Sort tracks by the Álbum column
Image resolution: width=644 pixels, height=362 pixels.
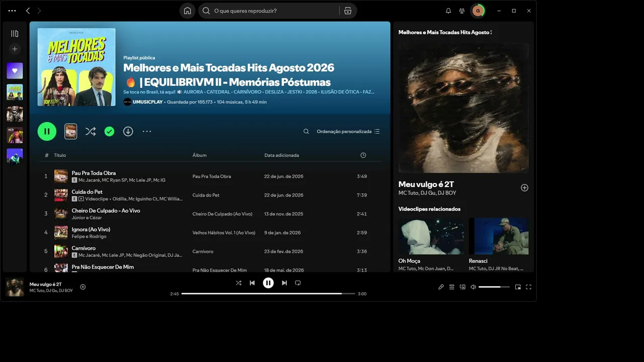(199, 155)
